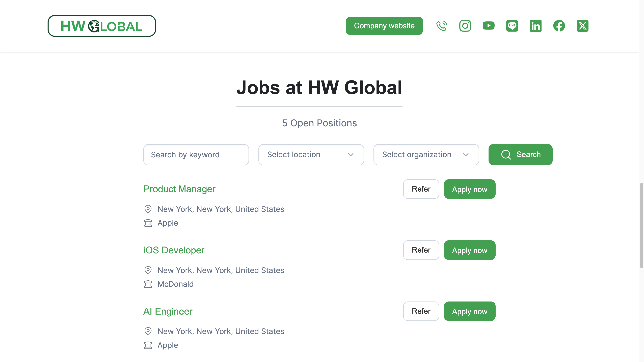Click the organization icon beside McDonald
This screenshot has width=644, height=362.
pyautogui.click(x=148, y=284)
